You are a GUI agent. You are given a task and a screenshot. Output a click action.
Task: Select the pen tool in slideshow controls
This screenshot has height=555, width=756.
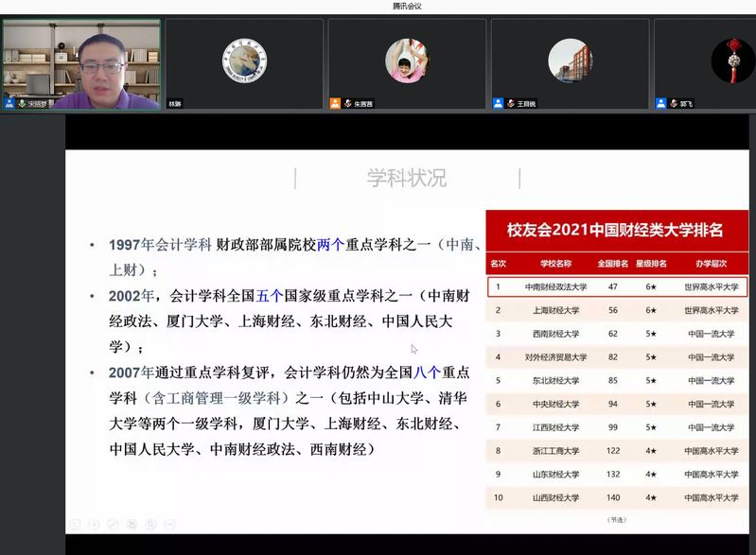[113, 524]
